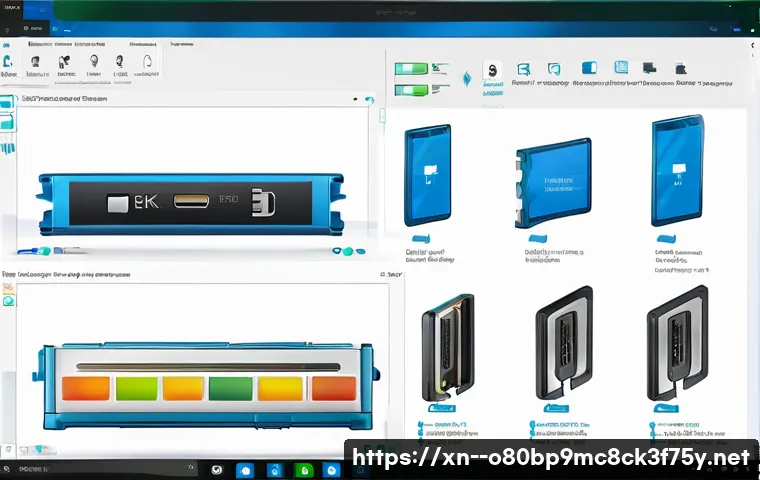
Task: Click the blue arrow icon in upper preview header
Action: click(370, 100)
